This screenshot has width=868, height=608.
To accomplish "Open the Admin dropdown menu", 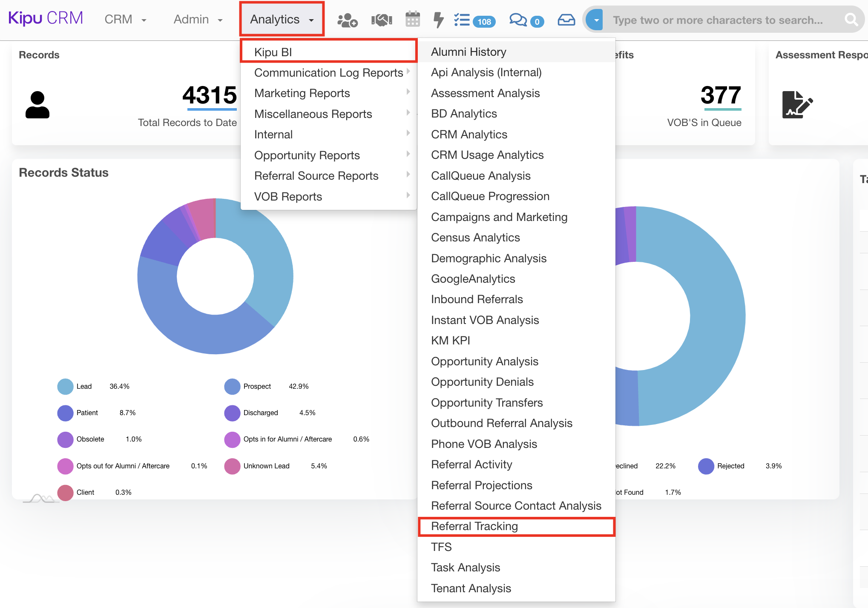I will 198,20.
